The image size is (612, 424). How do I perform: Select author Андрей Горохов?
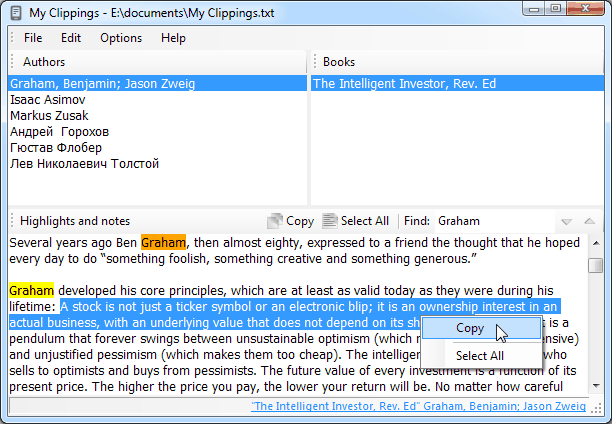(157, 132)
